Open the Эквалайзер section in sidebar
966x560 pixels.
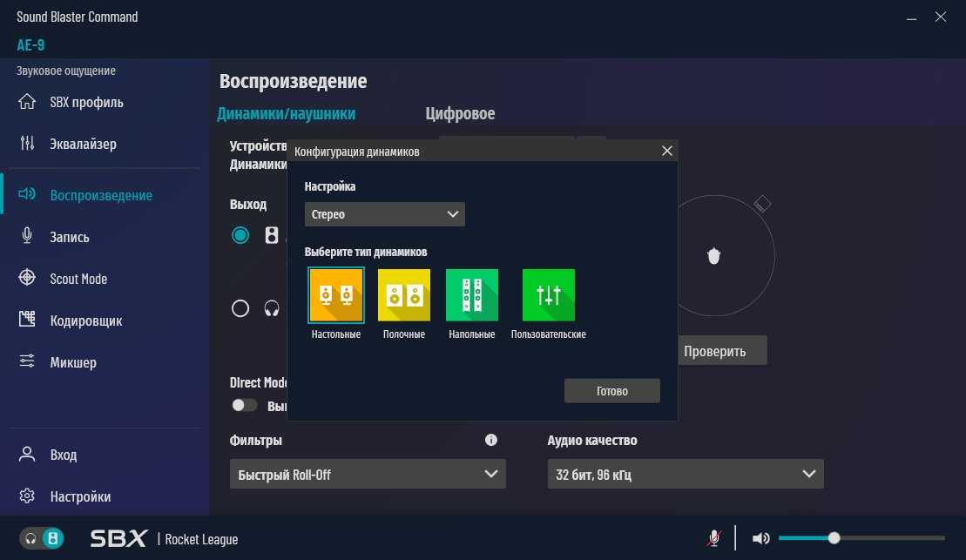click(83, 145)
